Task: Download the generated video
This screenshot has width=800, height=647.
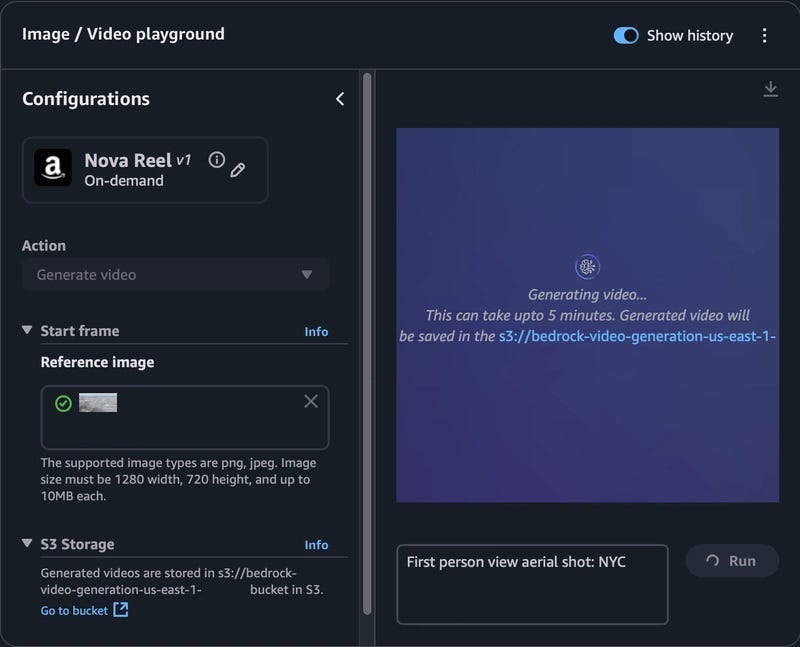Action: [x=770, y=89]
